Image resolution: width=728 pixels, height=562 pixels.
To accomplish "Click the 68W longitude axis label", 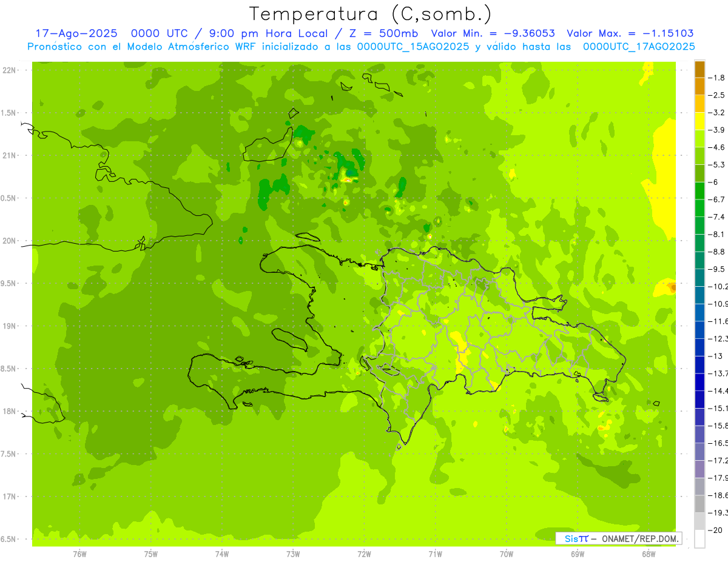I will point(649,553).
